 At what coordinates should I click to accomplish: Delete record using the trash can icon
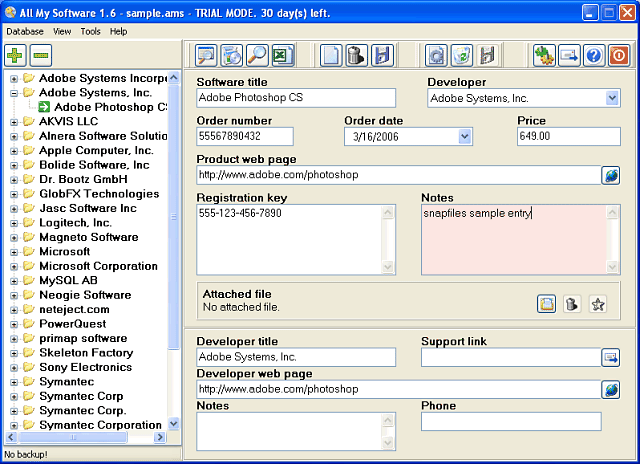click(356, 55)
